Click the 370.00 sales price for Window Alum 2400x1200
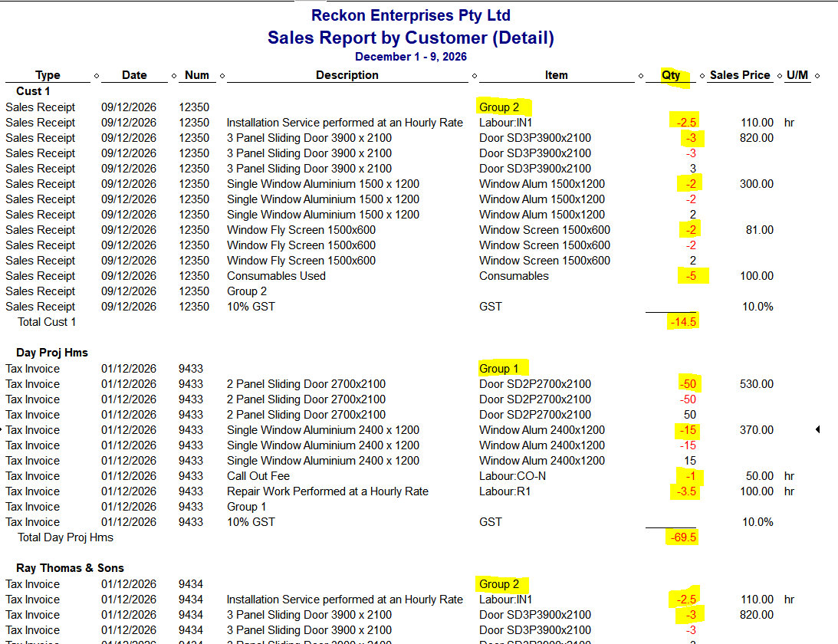 [x=756, y=430]
